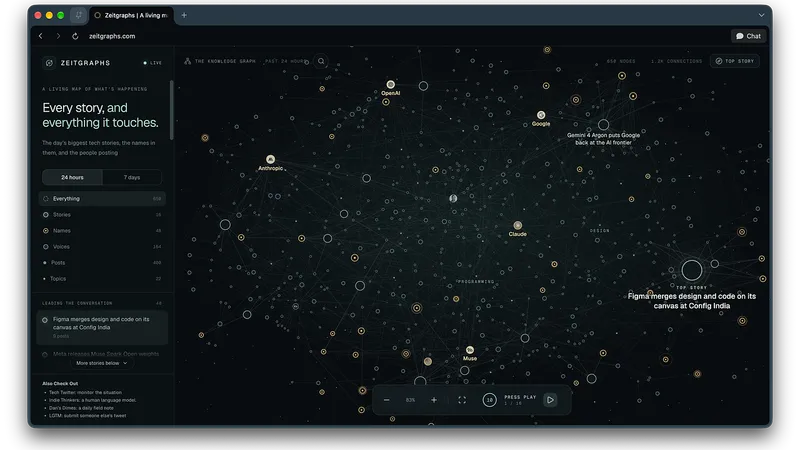800x450 pixels.
Task: Select the large Top Story Figma node
Action: (692, 270)
